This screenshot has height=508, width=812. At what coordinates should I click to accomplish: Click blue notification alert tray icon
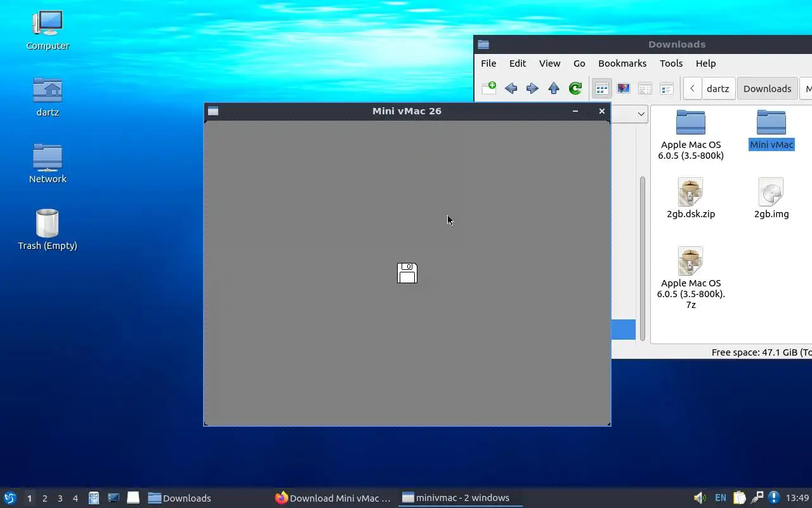tap(774, 498)
